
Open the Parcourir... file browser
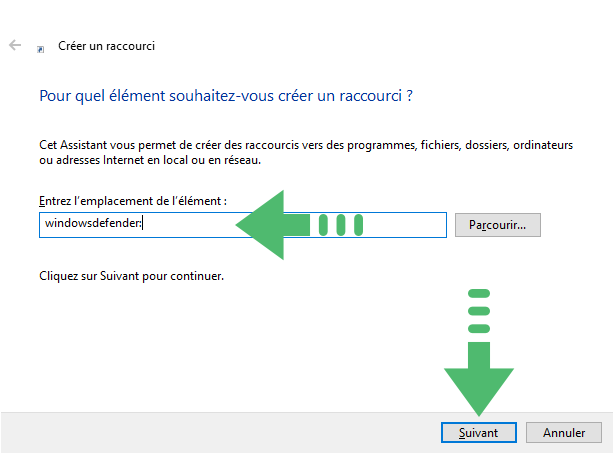point(498,225)
